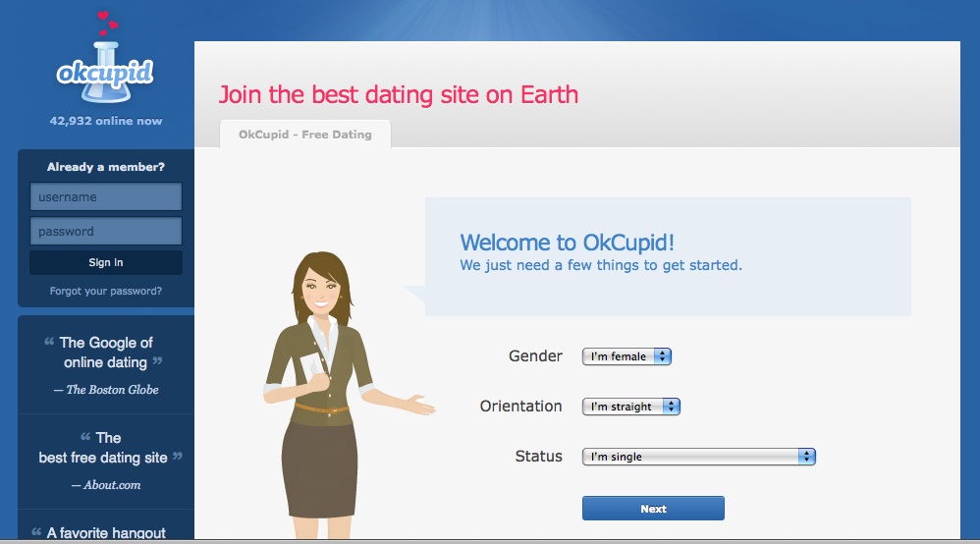Click the 'Orientation' label
Screen dimensions: 980x544
[520, 406]
